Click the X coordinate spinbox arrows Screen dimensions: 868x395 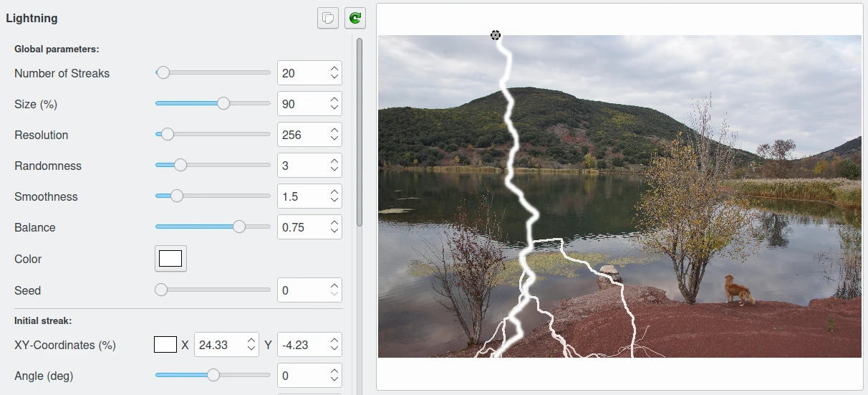click(251, 345)
